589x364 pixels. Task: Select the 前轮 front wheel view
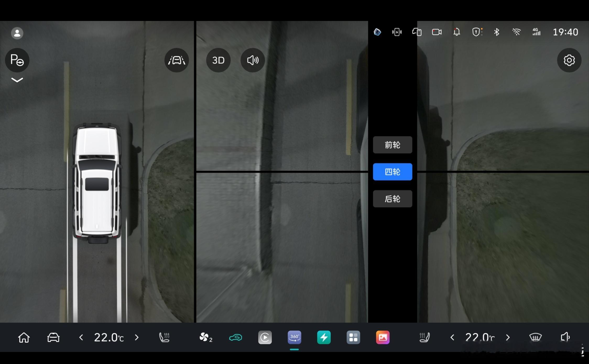(x=392, y=145)
